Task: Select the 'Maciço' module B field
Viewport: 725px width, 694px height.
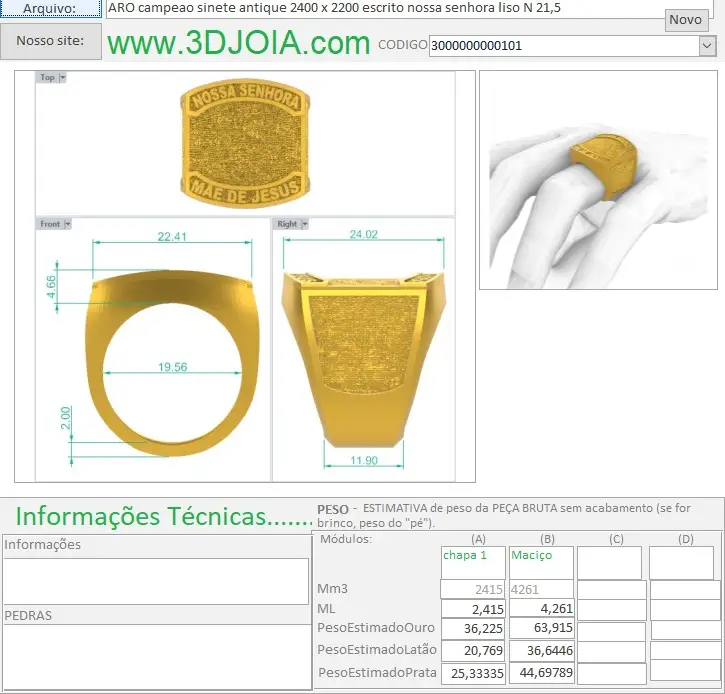Action: (x=541, y=562)
